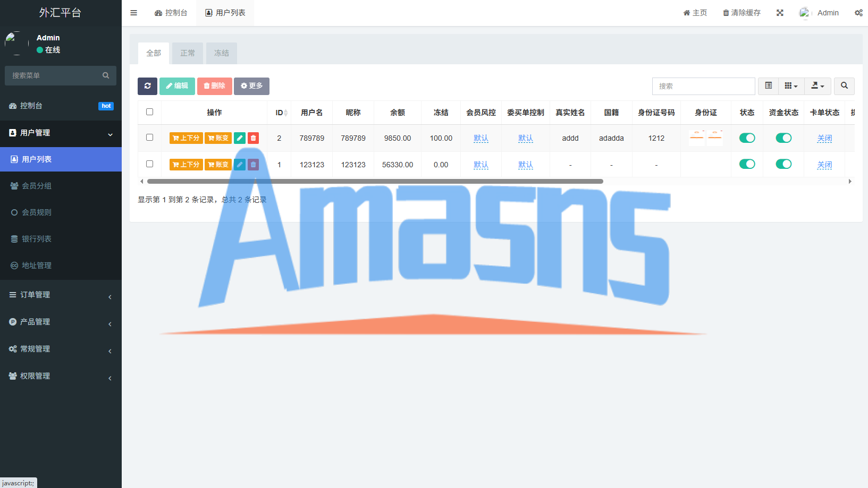Open the Admin user dropdown in header
The width and height of the screenshot is (868, 488).
pyautogui.click(x=819, y=13)
